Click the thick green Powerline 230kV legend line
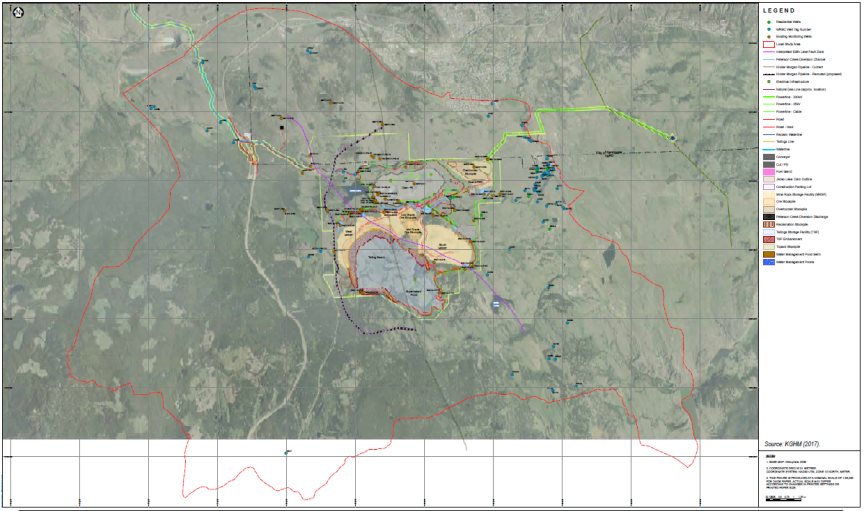The width and height of the screenshot is (864, 511). coord(769,97)
